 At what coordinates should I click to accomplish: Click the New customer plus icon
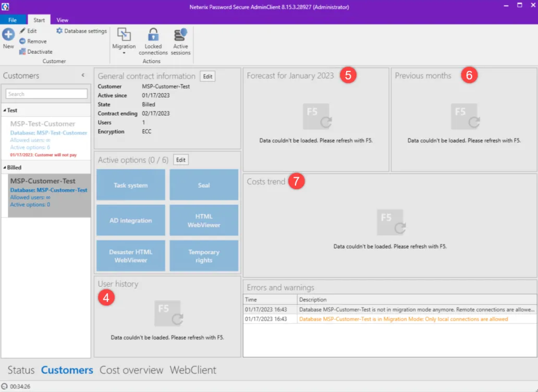tap(8, 34)
